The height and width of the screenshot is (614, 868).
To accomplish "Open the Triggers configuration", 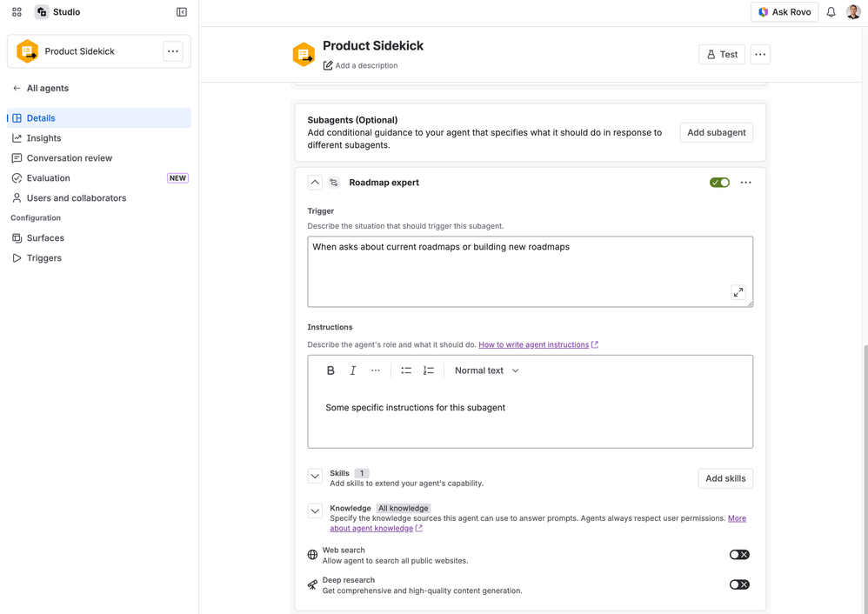I will click(99, 257).
